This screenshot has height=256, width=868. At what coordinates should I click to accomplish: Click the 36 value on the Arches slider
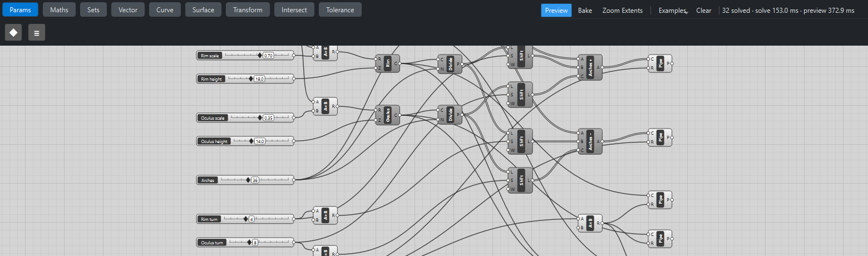(255, 180)
